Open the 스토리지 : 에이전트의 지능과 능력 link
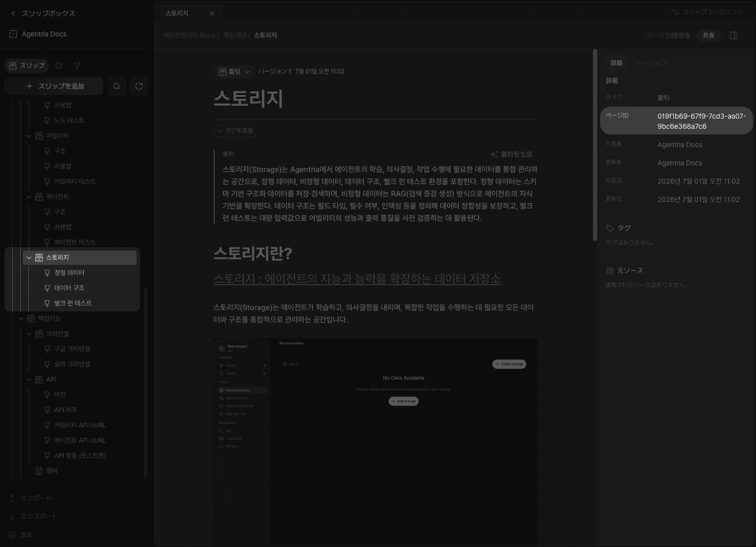 click(x=357, y=279)
